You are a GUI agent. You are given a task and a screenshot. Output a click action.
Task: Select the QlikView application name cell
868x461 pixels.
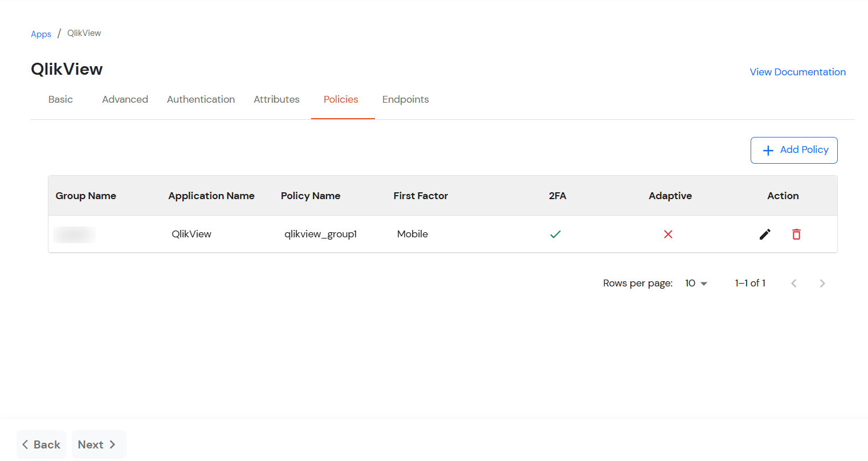pyautogui.click(x=191, y=234)
